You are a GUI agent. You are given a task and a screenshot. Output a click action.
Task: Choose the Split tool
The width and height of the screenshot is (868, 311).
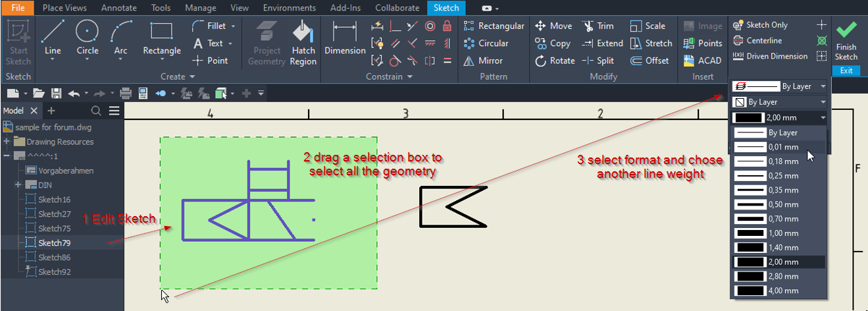click(598, 61)
